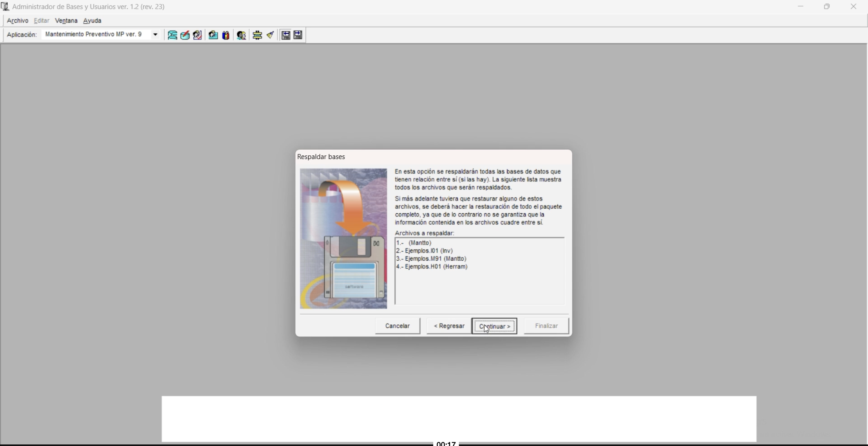Click the 'Archivos a respaldar:' label
This screenshot has width=868, height=446.
pyautogui.click(x=425, y=233)
